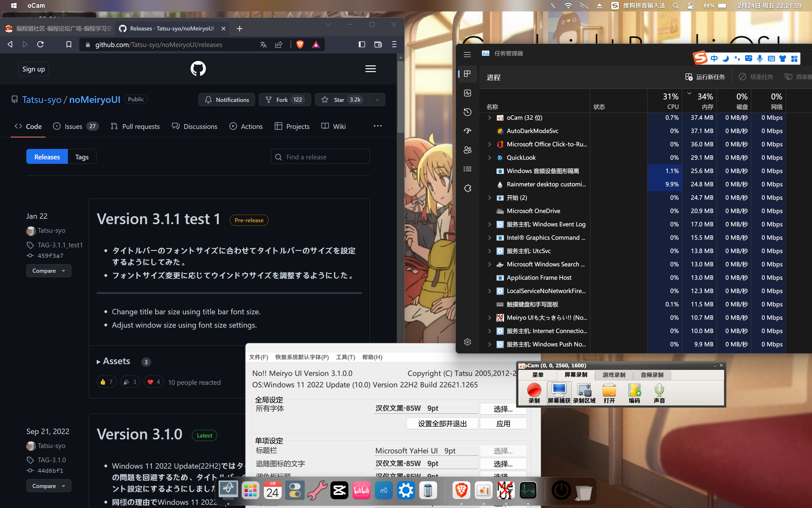This screenshot has width=812, height=508.
Task: Expand the Assets section of Version 3.1.1
Action: tap(113, 361)
